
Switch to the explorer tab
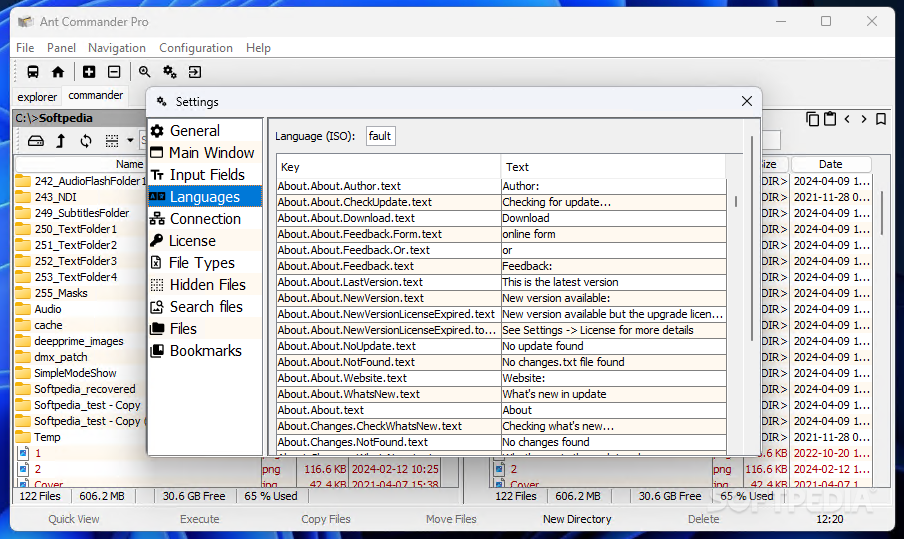[37, 97]
